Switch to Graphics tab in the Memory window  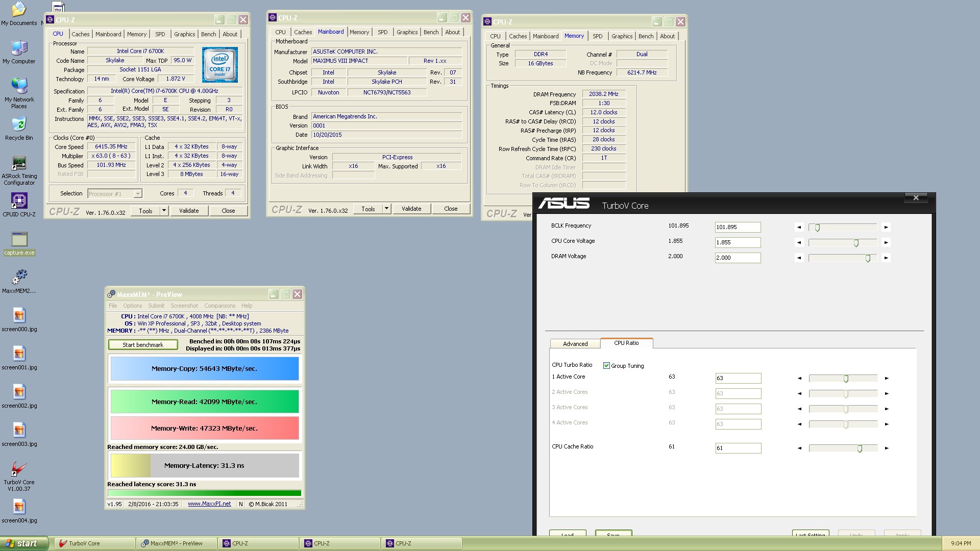click(x=622, y=36)
